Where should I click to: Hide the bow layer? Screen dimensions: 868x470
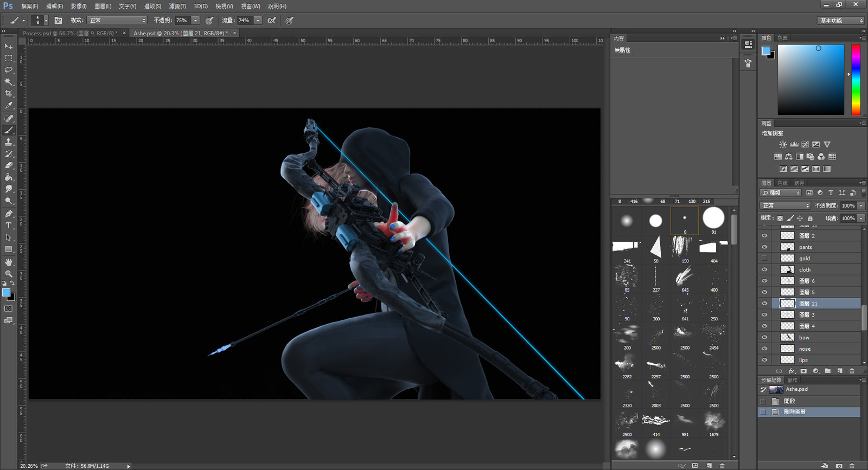[x=764, y=337]
